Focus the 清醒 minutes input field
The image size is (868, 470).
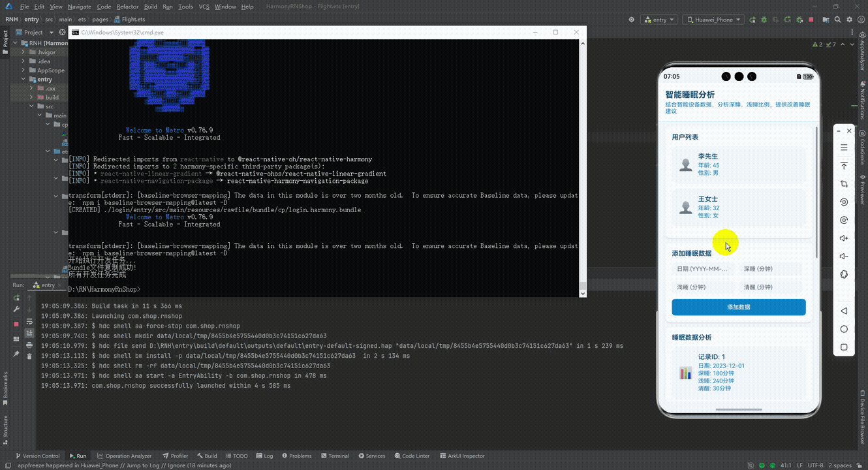pos(770,287)
